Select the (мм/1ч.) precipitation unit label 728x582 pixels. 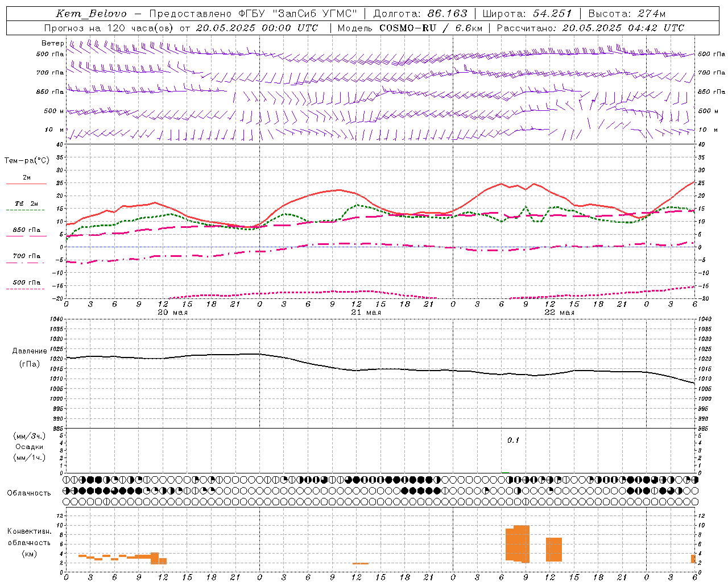(x=30, y=458)
